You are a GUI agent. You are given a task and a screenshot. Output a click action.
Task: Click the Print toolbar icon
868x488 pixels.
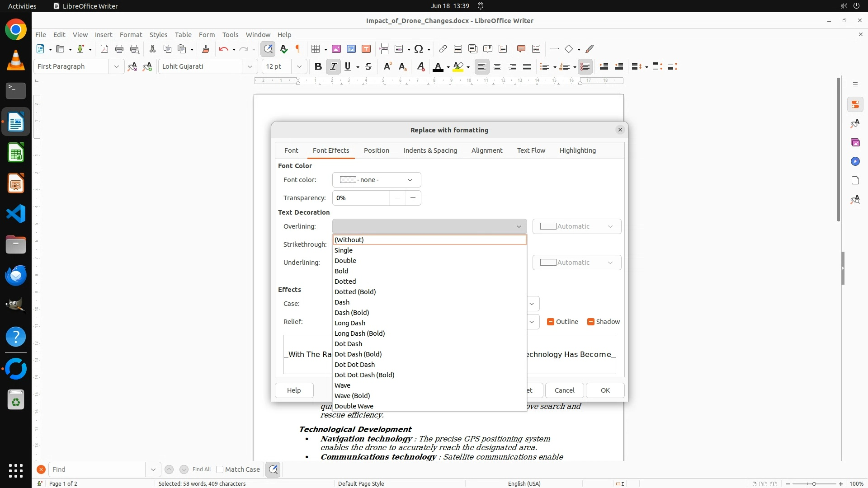119,49
